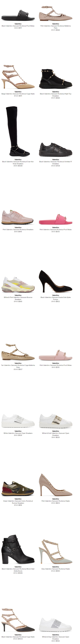Open White Valentino Garavani Open Sneakers link
This screenshot has height=644, width=80.
click(18, 433)
